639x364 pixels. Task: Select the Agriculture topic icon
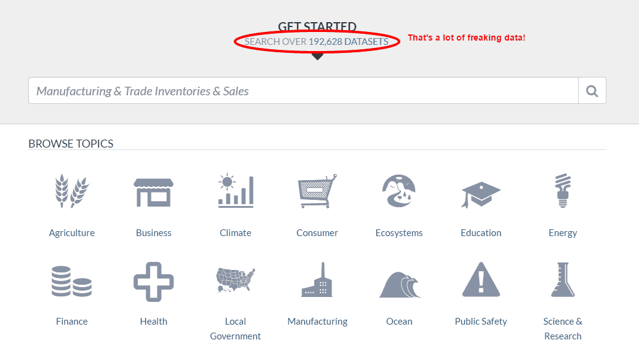tap(71, 191)
